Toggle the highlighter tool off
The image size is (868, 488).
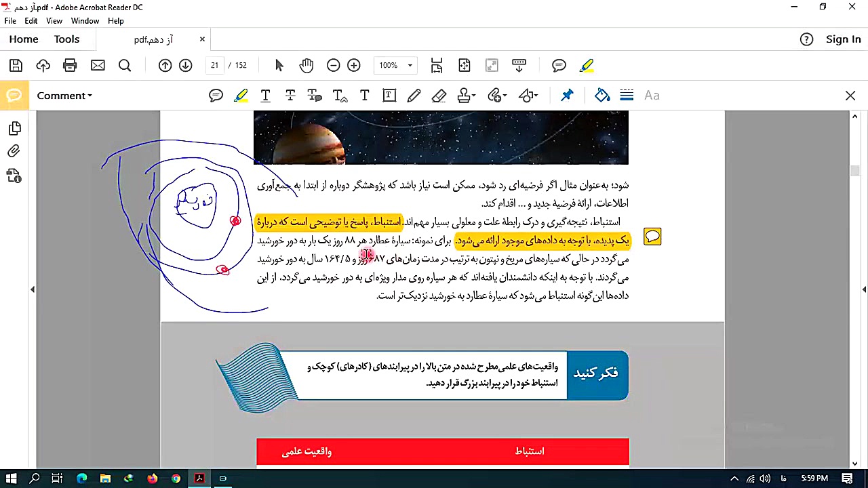pyautogui.click(x=241, y=95)
